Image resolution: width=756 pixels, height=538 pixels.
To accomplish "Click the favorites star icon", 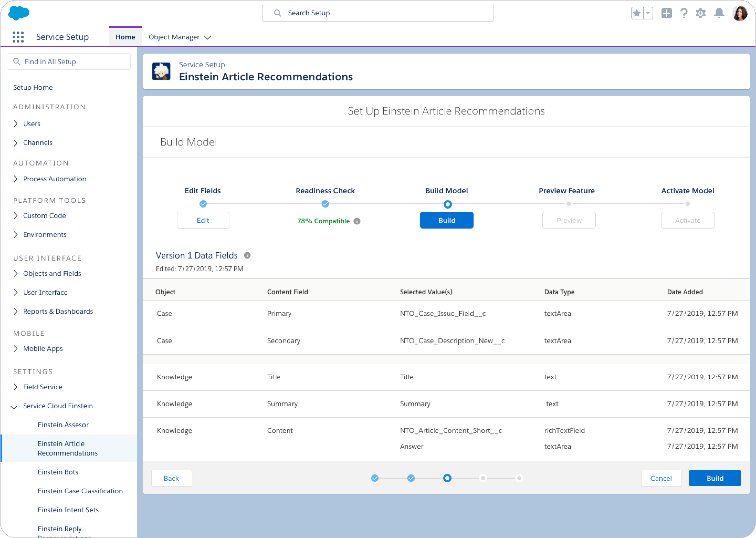I will pyautogui.click(x=637, y=13).
